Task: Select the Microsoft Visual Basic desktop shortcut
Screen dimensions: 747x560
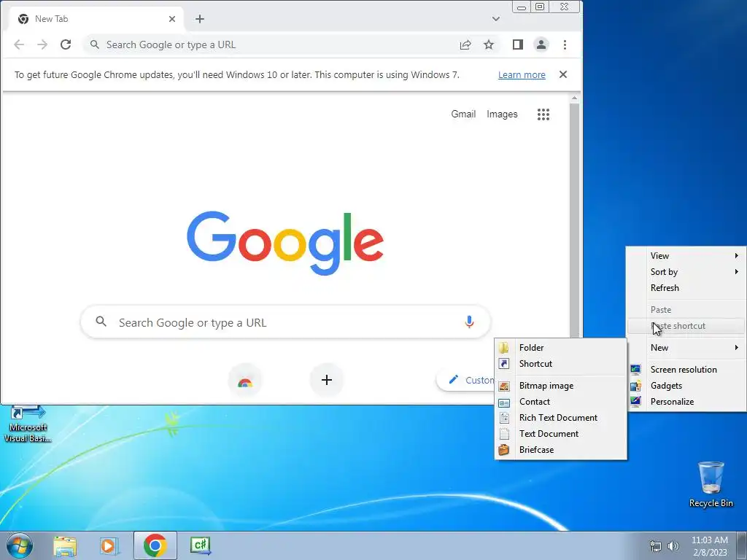Action: coord(28,424)
